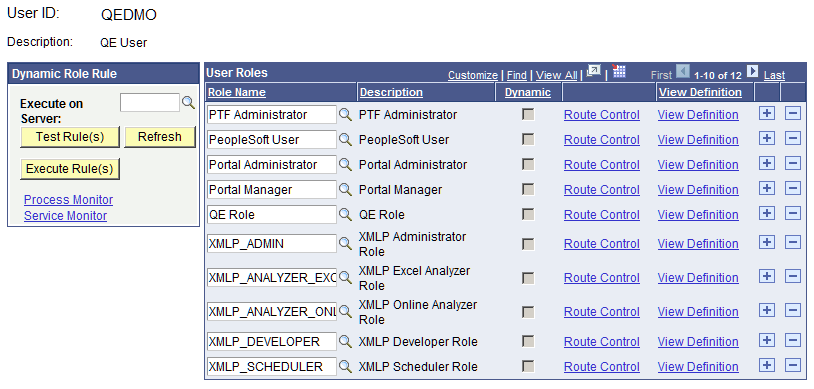Screen dimensions: 814x389
Task: Open the Service Monitor link
Action: pyautogui.click(x=65, y=216)
